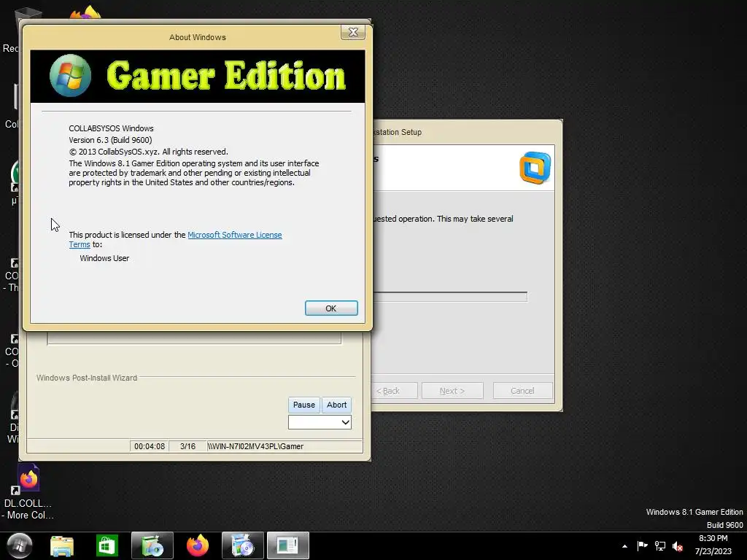Click the Windows logo in Gamer Edition banner
This screenshot has width=747, height=560.
(x=71, y=76)
